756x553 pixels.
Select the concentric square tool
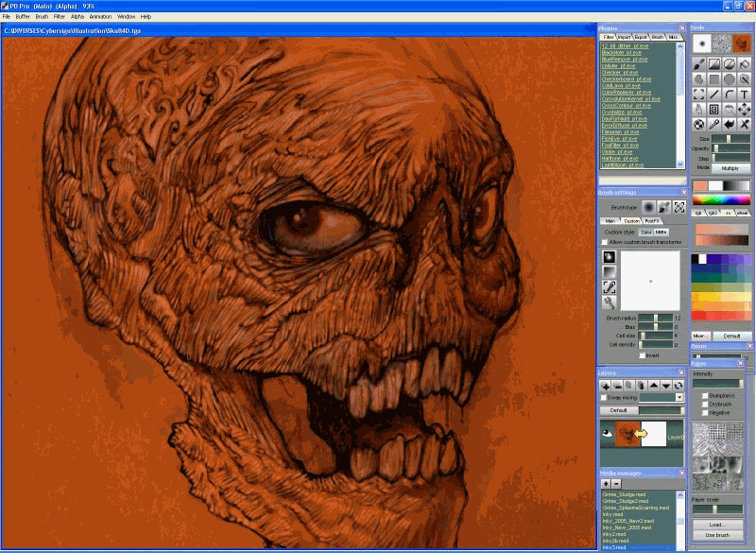(x=714, y=109)
